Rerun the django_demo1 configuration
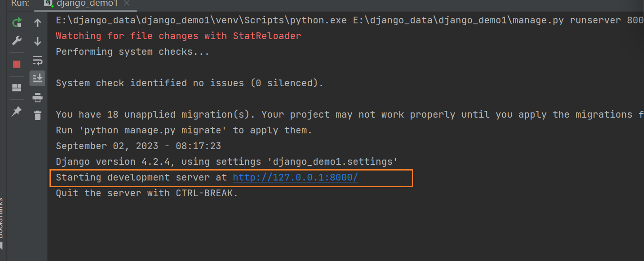The width and height of the screenshot is (644, 261). click(x=17, y=22)
